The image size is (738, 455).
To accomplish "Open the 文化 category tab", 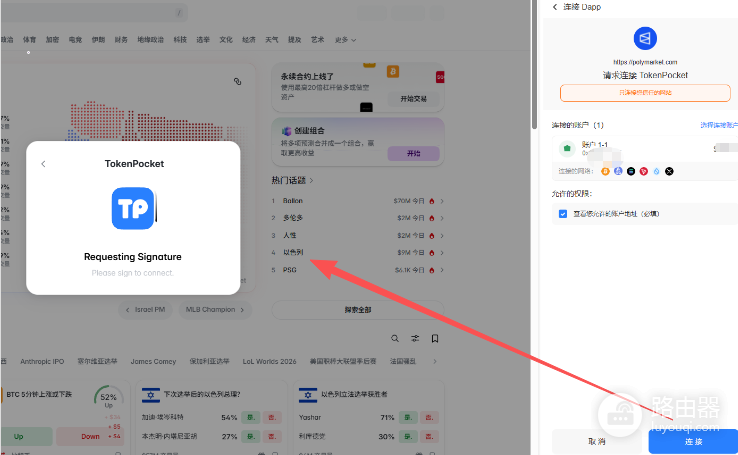I will [226, 40].
